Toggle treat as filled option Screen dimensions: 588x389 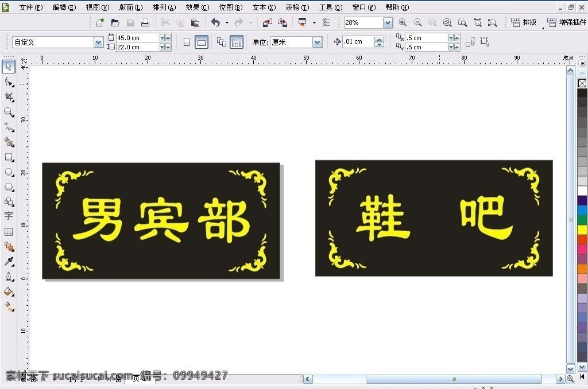coord(485,42)
